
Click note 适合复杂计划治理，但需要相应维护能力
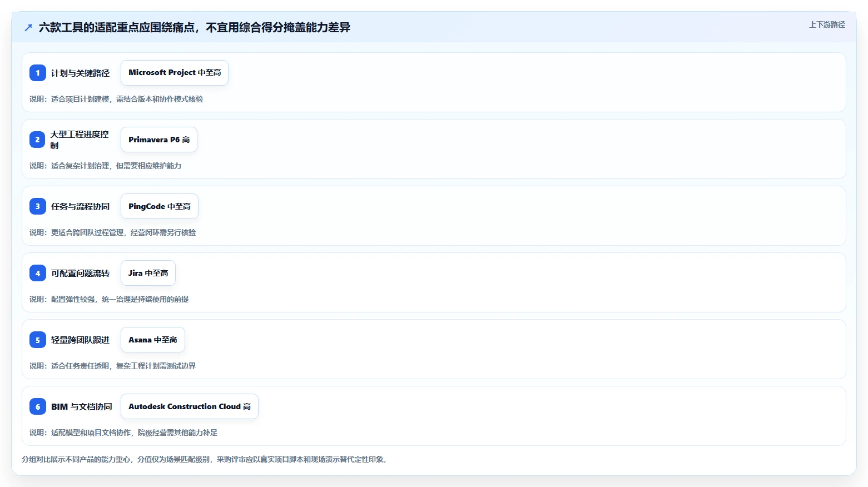coord(106,166)
